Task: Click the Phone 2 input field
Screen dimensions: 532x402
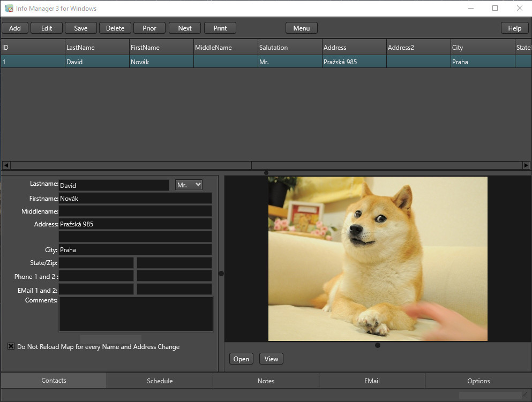Action: point(175,276)
